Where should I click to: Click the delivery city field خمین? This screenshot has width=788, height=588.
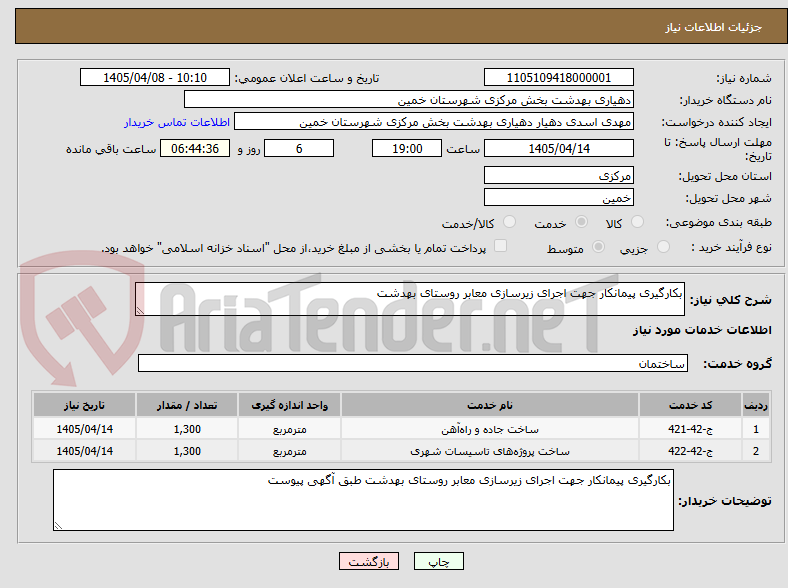pos(559,197)
